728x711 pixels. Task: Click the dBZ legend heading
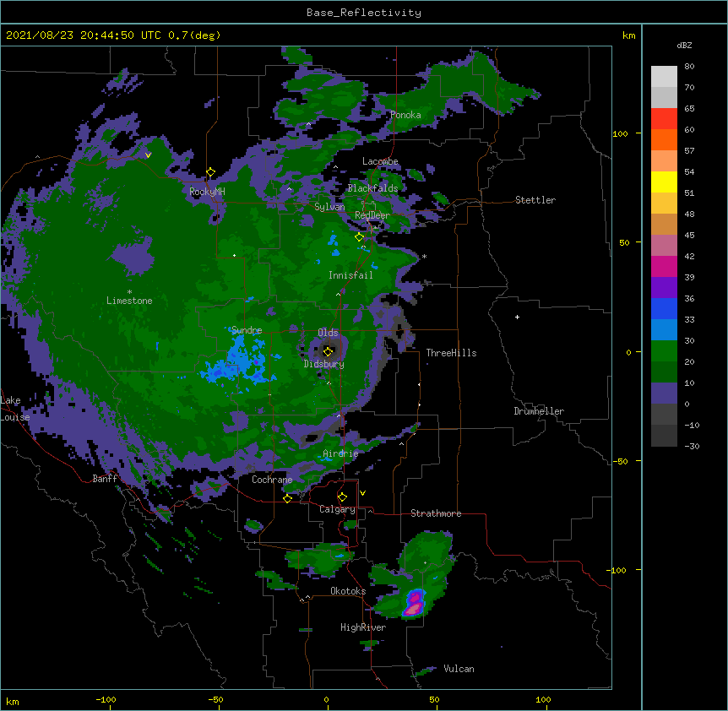click(x=684, y=46)
